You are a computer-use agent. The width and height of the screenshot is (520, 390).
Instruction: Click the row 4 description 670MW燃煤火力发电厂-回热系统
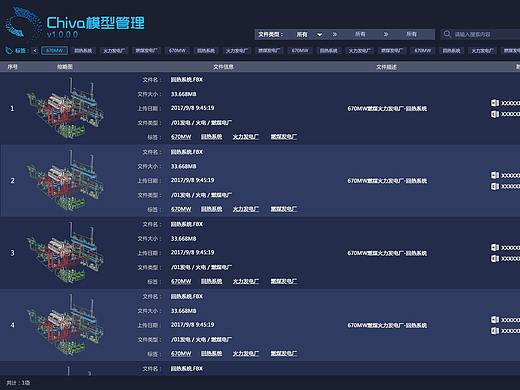click(x=387, y=325)
